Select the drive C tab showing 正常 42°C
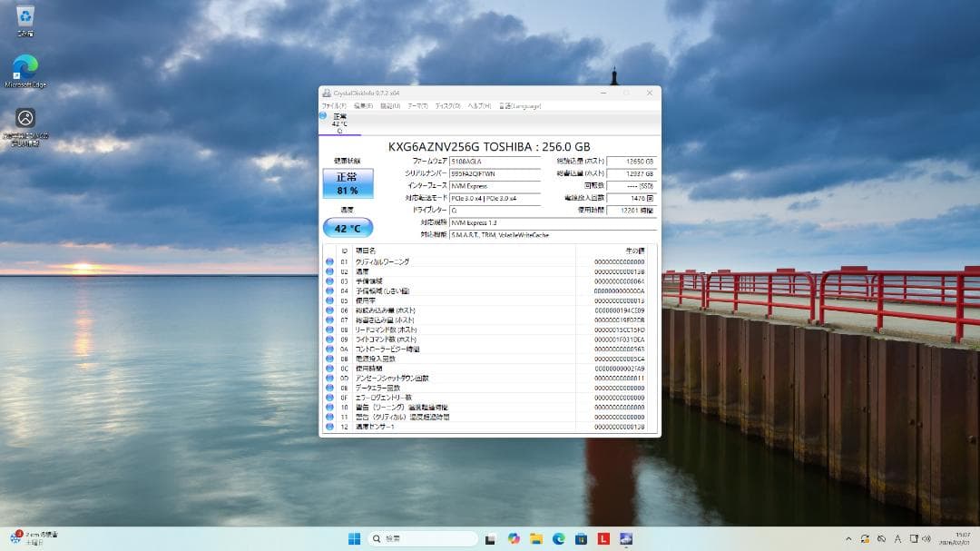 click(x=341, y=123)
